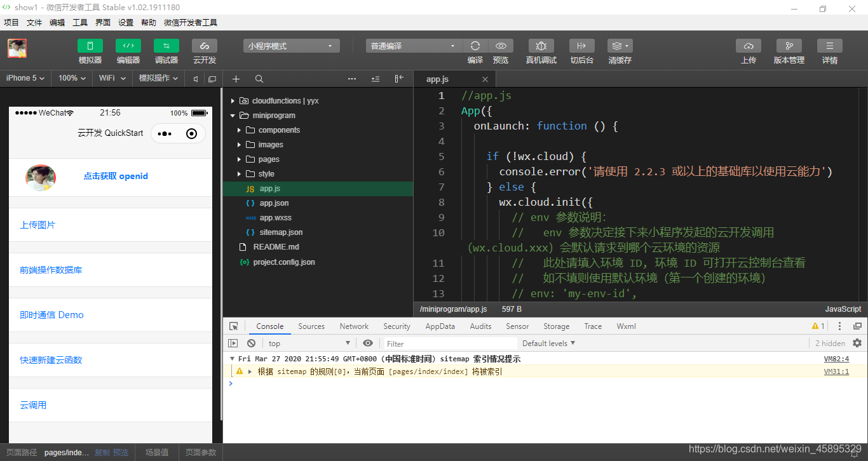Collapse the file tree panel icon

(x=399, y=79)
